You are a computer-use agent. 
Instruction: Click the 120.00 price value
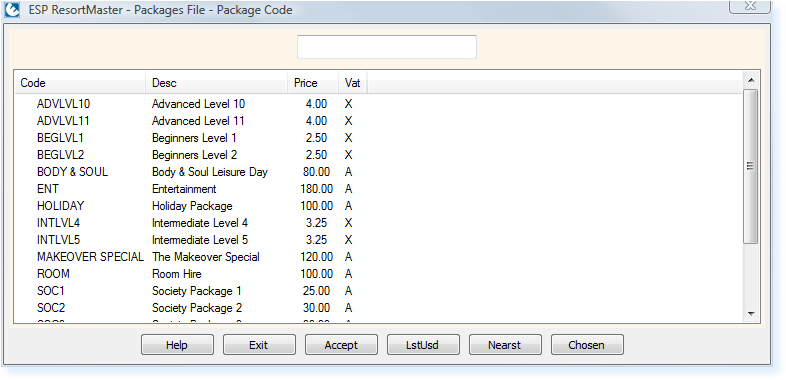(316, 257)
